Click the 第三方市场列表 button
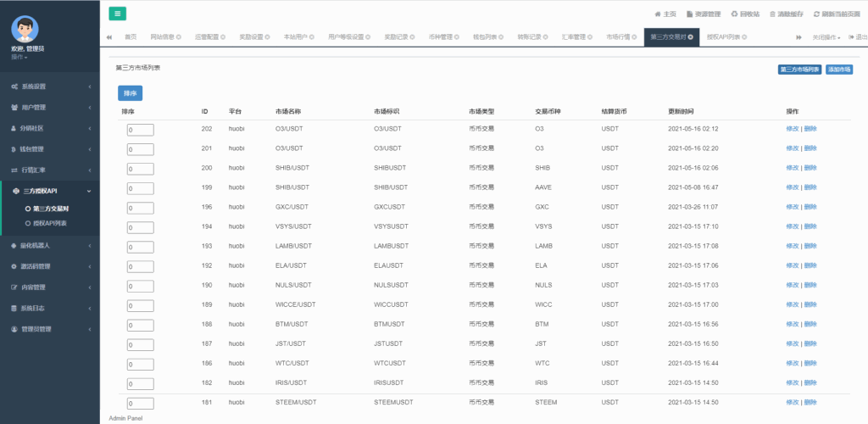 point(799,70)
